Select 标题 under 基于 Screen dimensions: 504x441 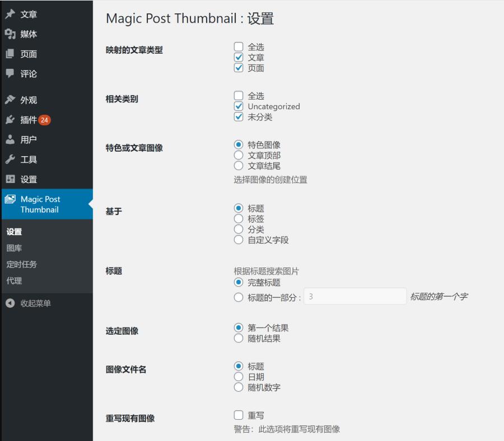point(239,208)
